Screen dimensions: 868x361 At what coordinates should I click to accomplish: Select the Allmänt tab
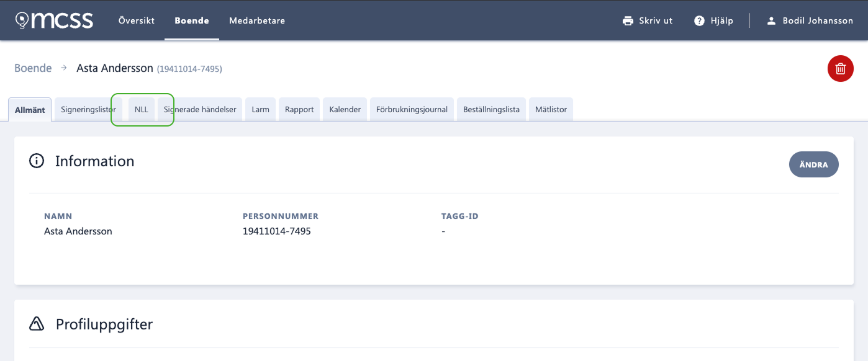point(30,110)
